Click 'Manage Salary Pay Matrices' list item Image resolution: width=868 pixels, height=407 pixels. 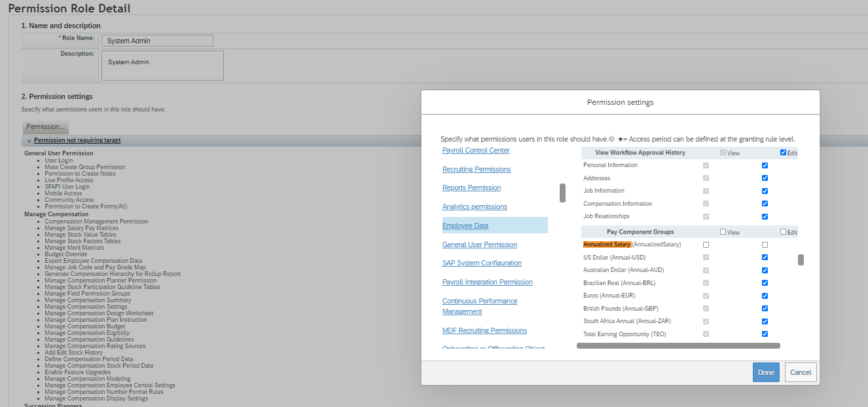[82, 228]
